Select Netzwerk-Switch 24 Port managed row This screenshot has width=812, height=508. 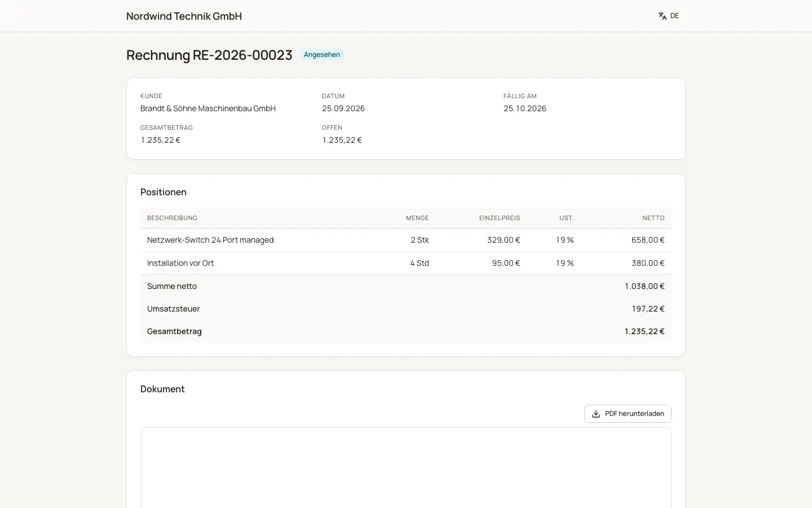point(406,240)
